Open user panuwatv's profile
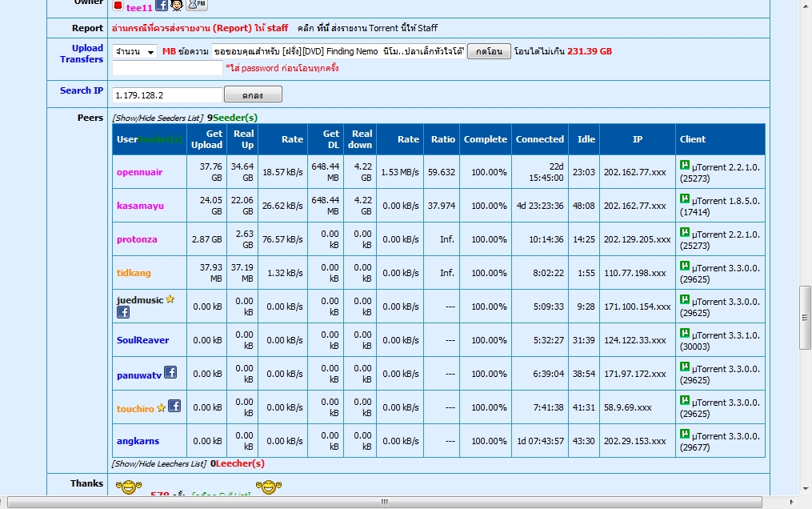Screen dimensions: 812x509 [138, 375]
